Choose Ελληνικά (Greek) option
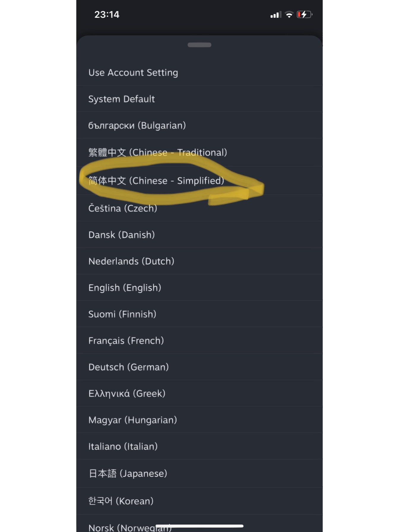The image size is (399, 532). pyautogui.click(x=199, y=393)
